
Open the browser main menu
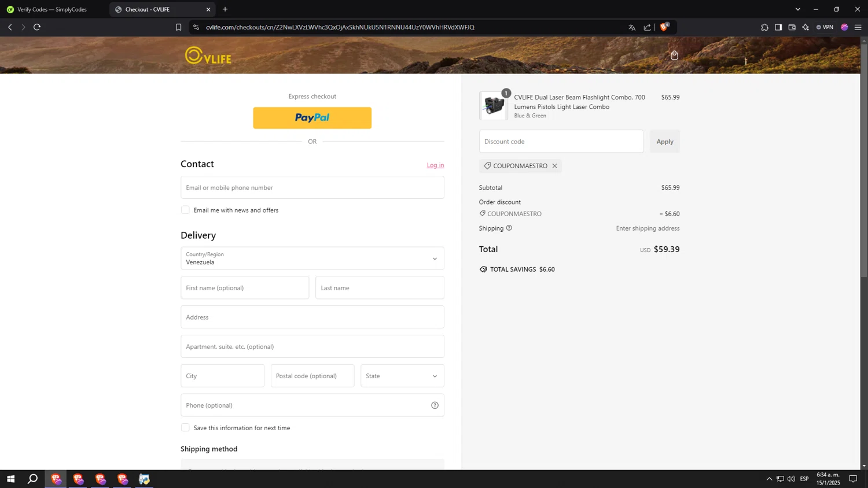(858, 27)
